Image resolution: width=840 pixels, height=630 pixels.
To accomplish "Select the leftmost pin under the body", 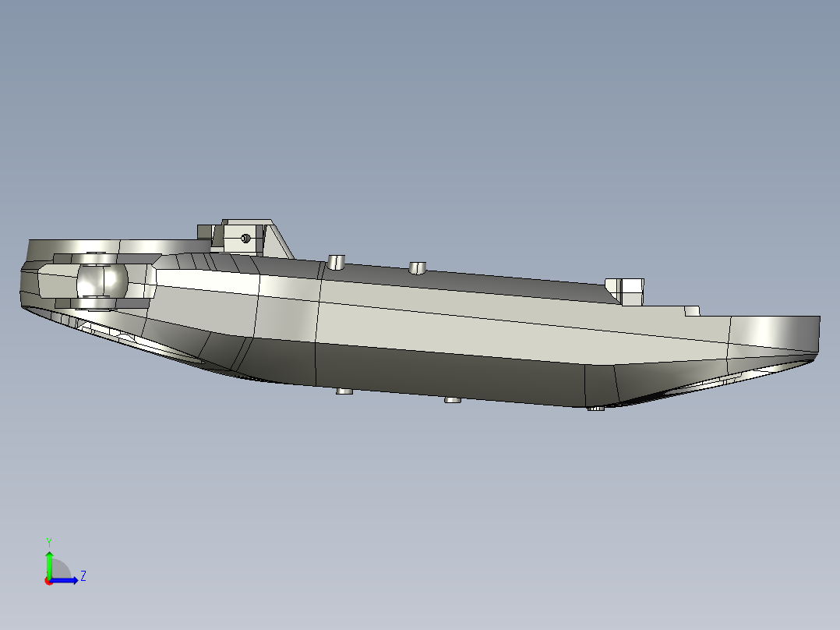I will [344, 391].
